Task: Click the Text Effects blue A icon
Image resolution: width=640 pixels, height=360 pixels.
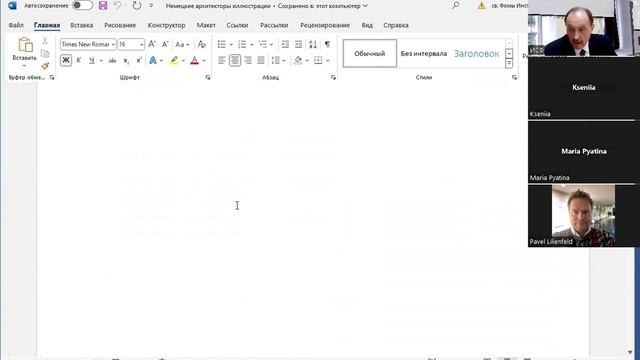Action: pyautogui.click(x=153, y=60)
